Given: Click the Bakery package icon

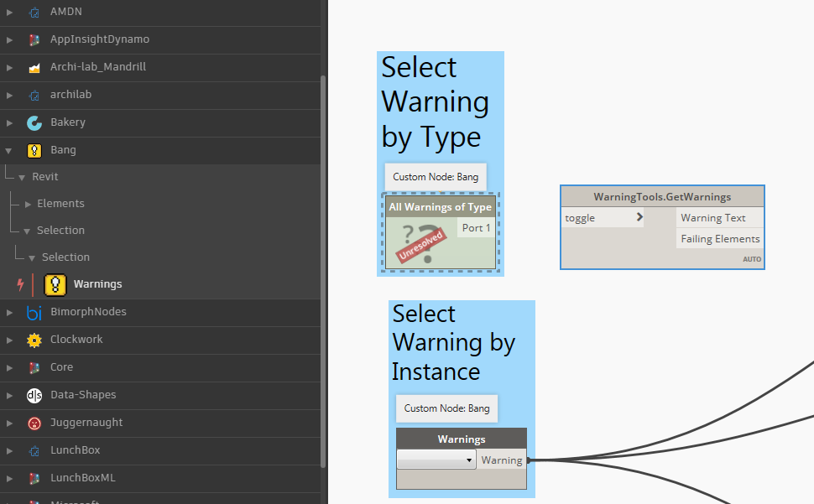Looking at the screenshot, I should [34, 123].
